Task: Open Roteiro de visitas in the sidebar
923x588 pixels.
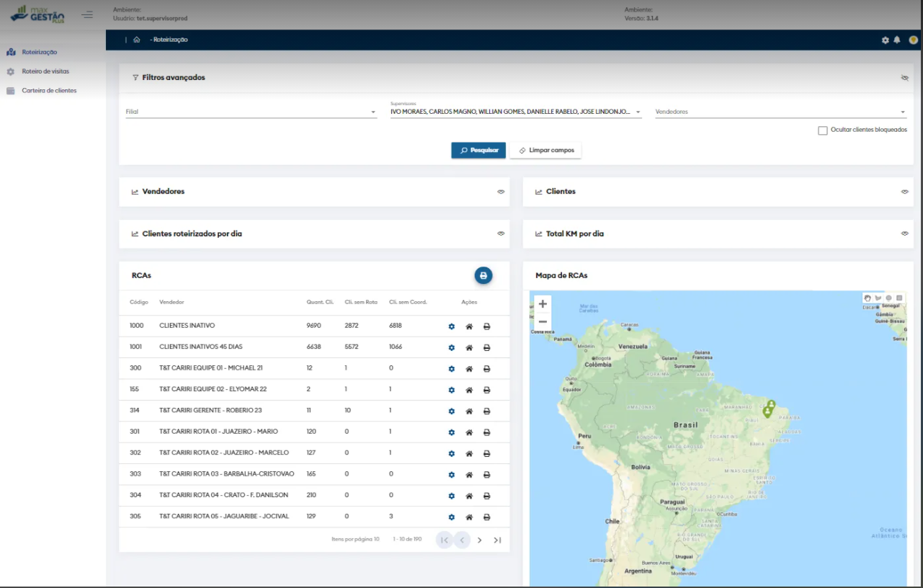Action: [x=45, y=71]
